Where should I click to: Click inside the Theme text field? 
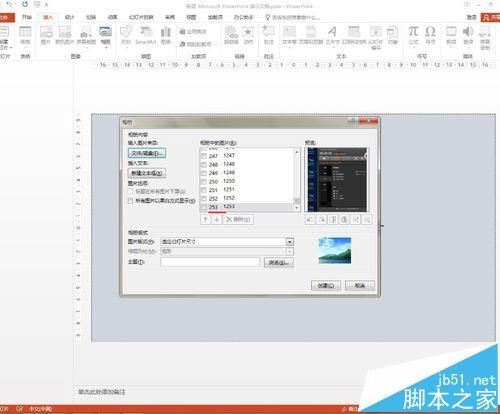[210, 262]
